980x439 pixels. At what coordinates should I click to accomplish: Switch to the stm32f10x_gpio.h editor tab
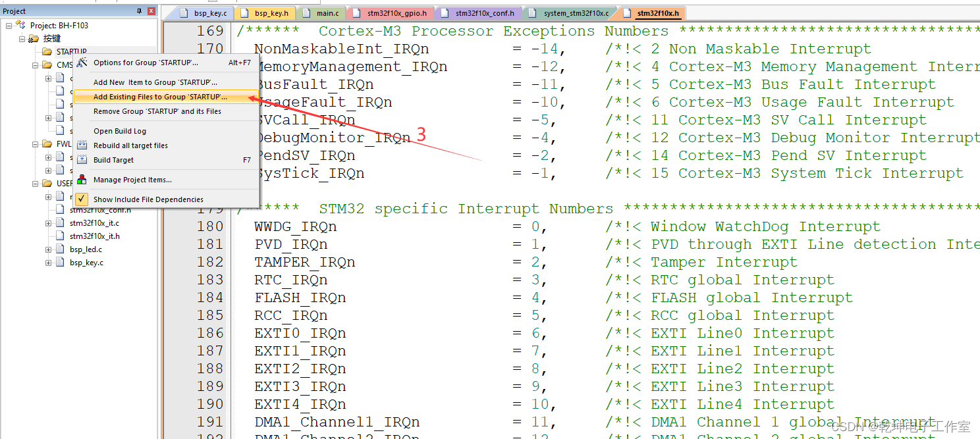(390, 13)
